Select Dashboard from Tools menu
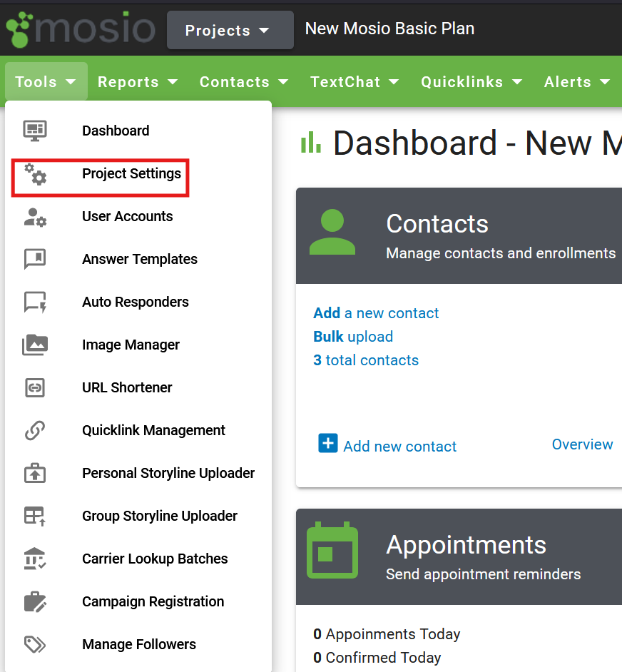Viewport: 622px width, 672px height. 138,131
